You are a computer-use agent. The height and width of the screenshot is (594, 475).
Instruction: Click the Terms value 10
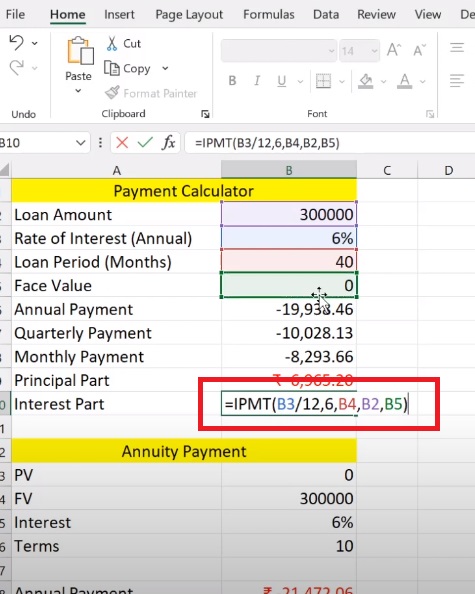[289, 546]
